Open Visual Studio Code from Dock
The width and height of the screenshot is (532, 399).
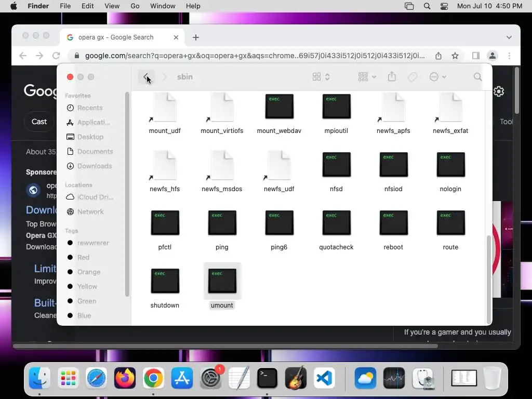(x=324, y=378)
